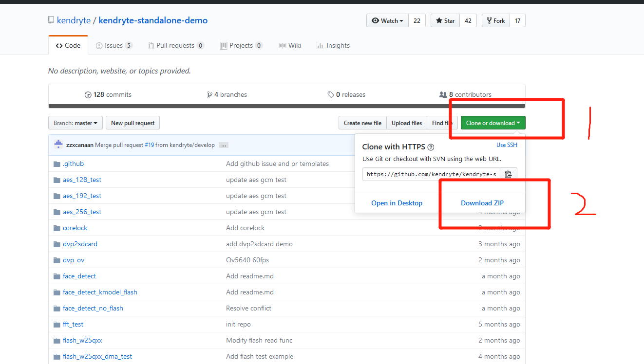Viewport: 644px width, 364px height.
Task: Open the Insights tab
Action: pyautogui.click(x=333, y=46)
